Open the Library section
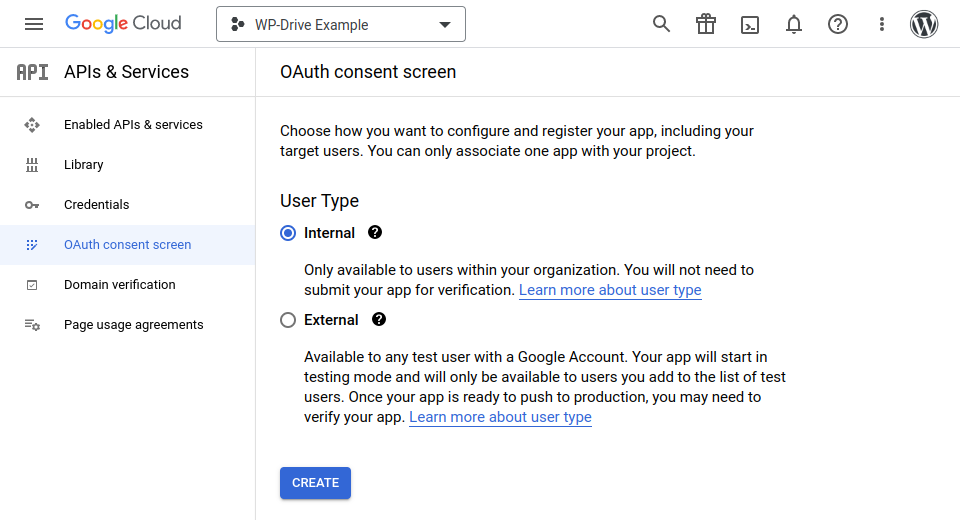Screen dimensions: 960x520 [x=83, y=165]
